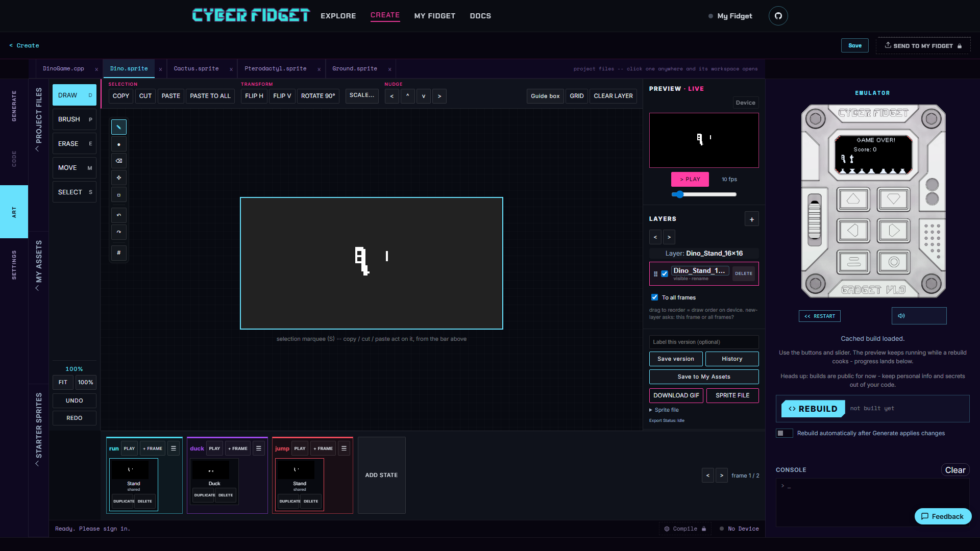The width and height of the screenshot is (980, 551).
Task: Add a new layer with plus icon
Action: [x=751, y=219]
